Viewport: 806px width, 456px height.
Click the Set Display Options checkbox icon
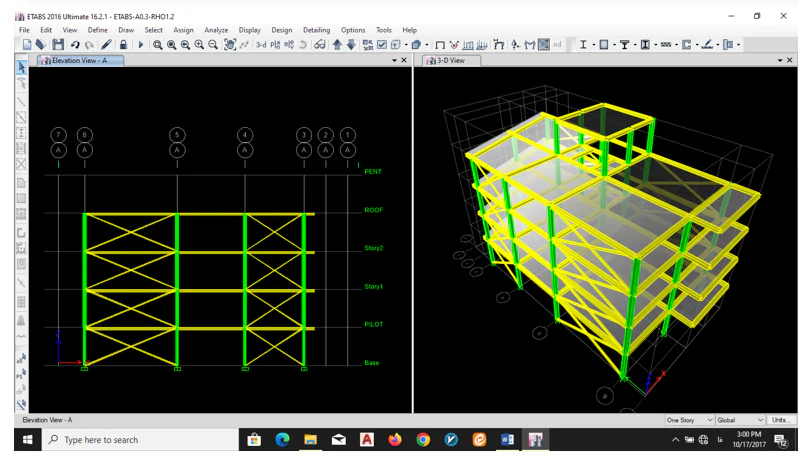(x=381, y=45)
